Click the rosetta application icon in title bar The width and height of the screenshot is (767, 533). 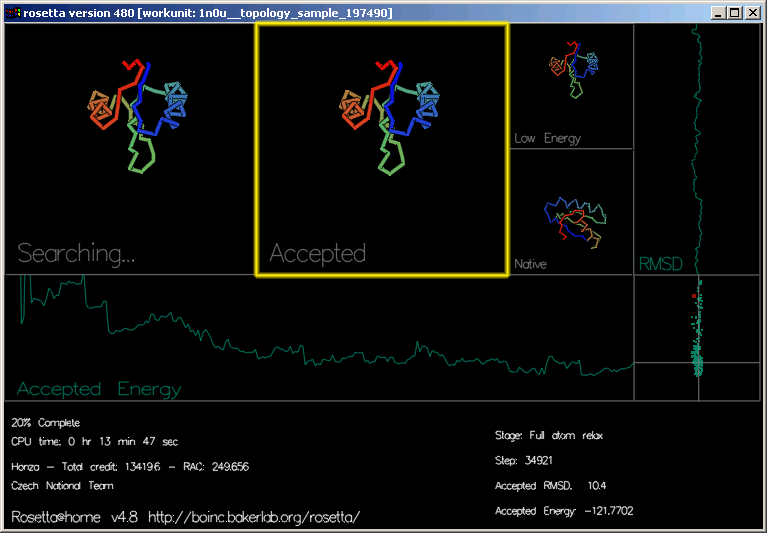(12, 12)
